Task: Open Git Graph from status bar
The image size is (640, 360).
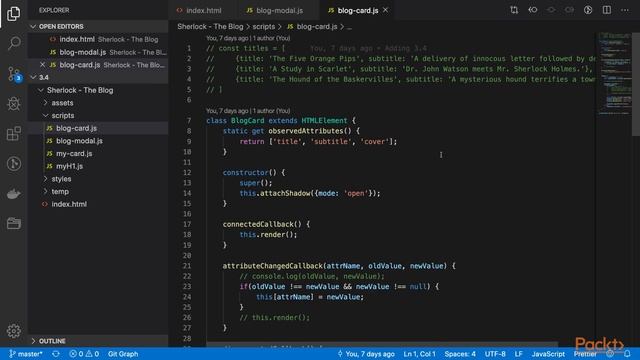Action: click(x=123, y=354)
